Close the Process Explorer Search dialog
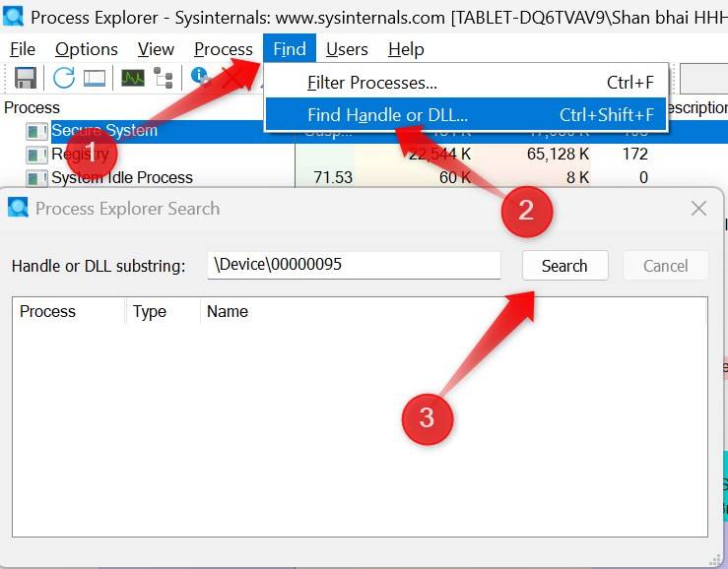 [698, 209]
